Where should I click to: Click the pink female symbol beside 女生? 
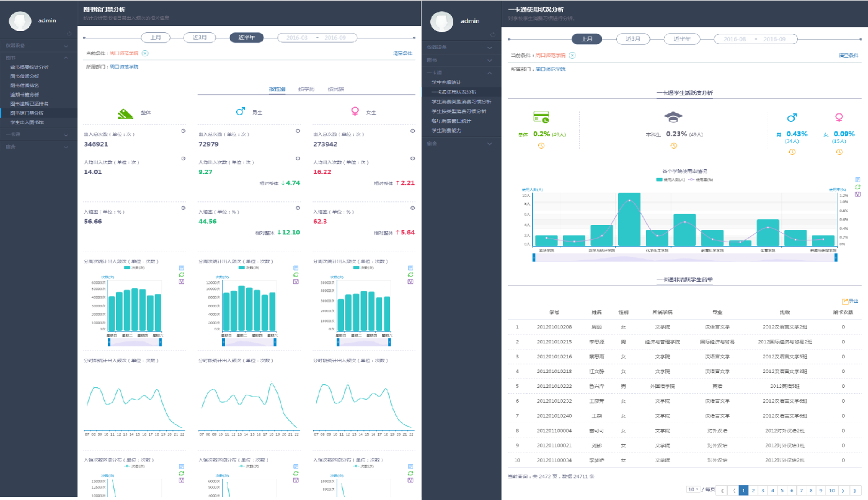[355, 112]
